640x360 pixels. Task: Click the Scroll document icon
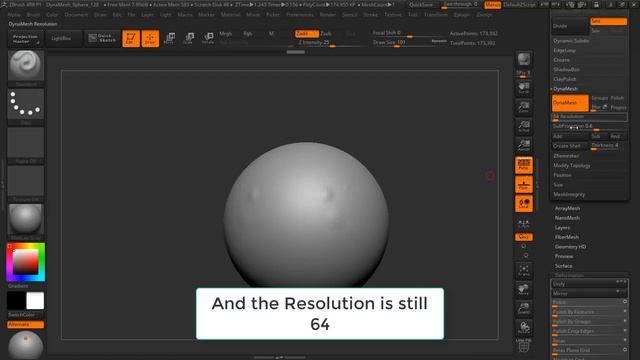point(524,87)
